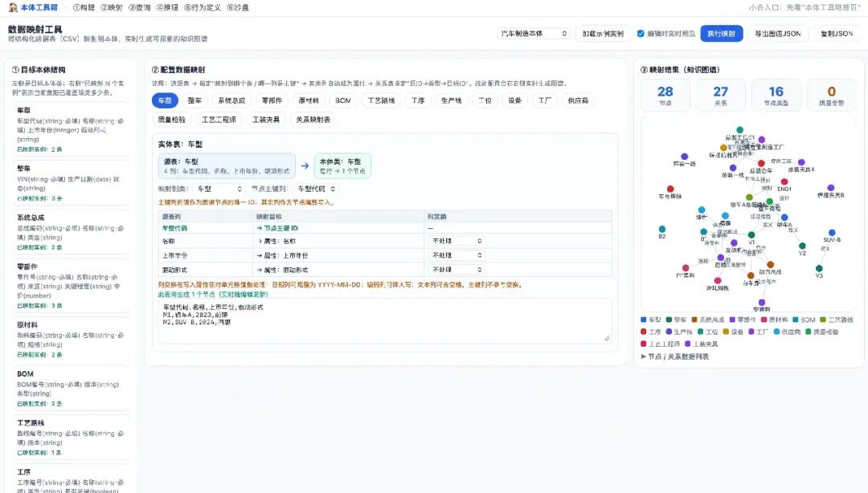Viewport: 868px width, 493px height.
Task: Switch to the 质量检验 entity tab
Action: click(x=172, y=120)
